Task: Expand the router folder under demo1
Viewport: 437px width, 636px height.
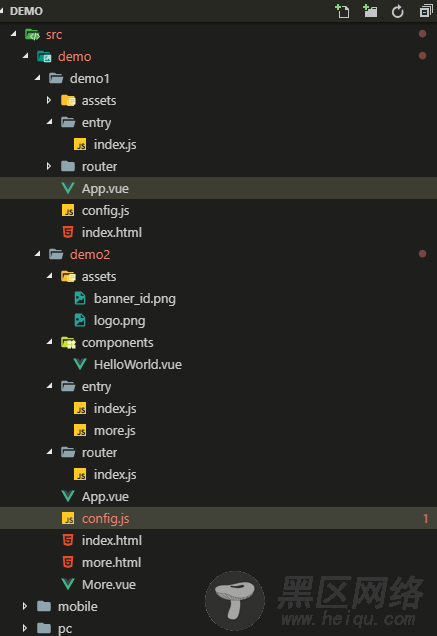Action: (49, 166)
